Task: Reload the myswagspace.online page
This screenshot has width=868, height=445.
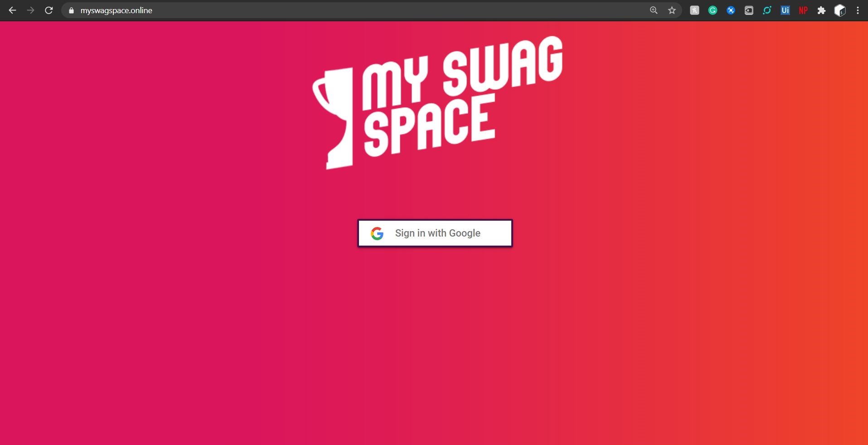Action: coord(48,10)
